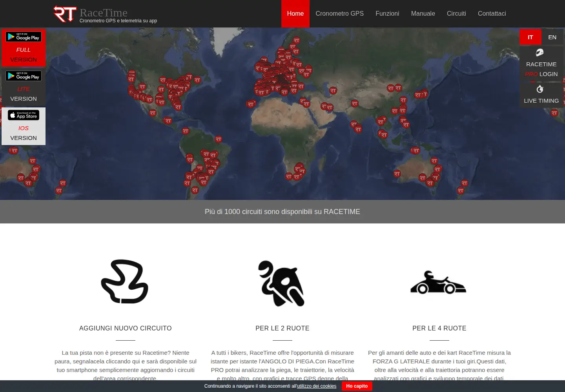The width and height of the screenshot is (565, 392).
Task: Open the Contattaci menu item
Action: (492, 14)
